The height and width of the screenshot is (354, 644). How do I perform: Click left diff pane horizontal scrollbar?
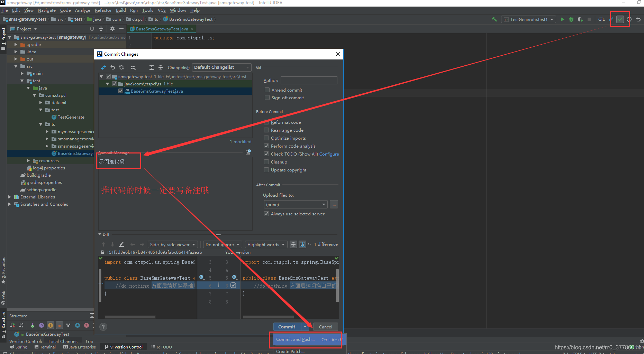(x=130, y=317)
